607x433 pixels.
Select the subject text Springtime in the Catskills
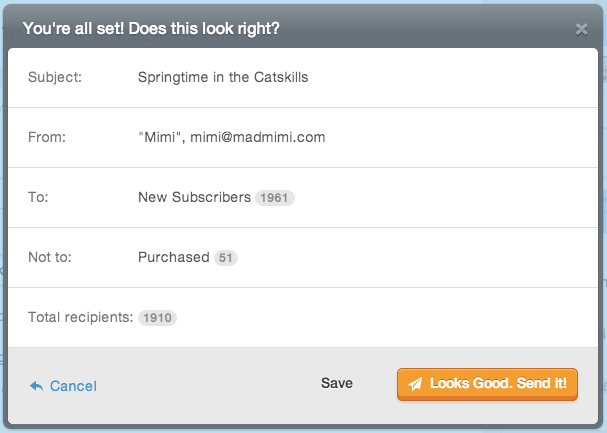223,77
